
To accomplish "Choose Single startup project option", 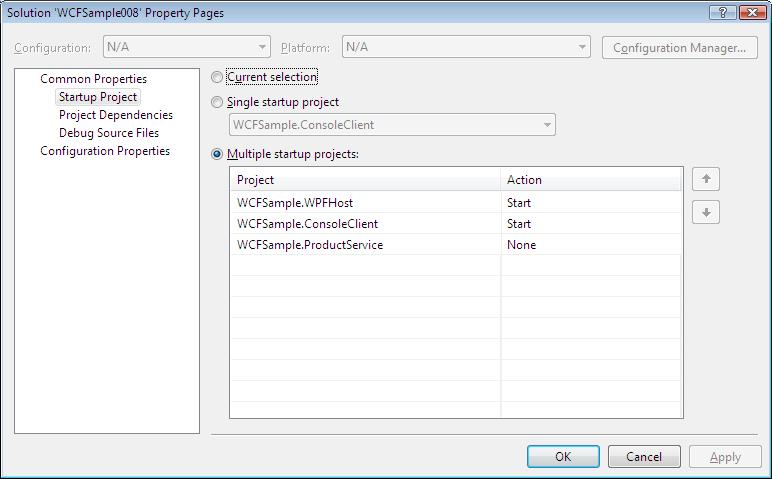I will (x=217, y=102).
